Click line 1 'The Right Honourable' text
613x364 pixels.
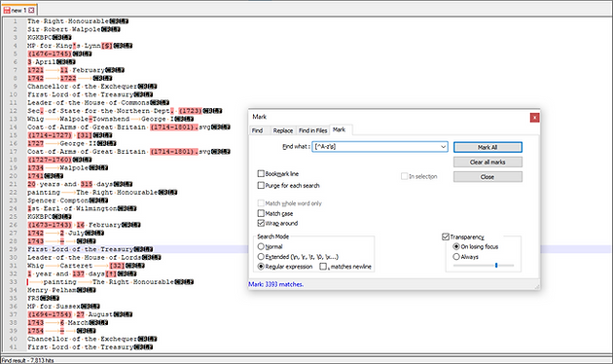(x=68, y=21)
